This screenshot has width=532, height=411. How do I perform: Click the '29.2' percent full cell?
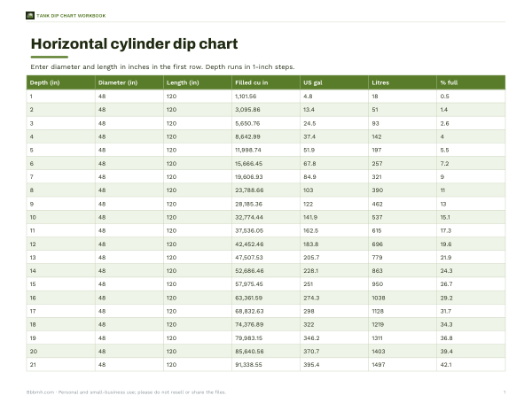coord(472,298)
